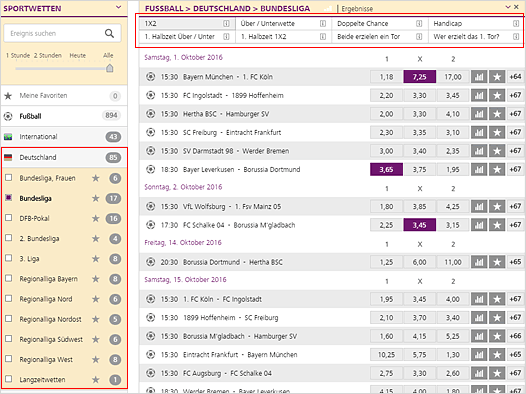Add Bundesliga, Frauen league to favorites star
Image resolution: width=526 pixels, height=394 pixels.
96,178
